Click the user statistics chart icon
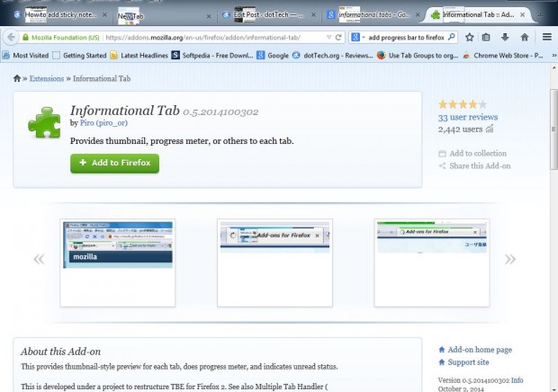This screenshot has width=558, height=392. click(490, 129)
